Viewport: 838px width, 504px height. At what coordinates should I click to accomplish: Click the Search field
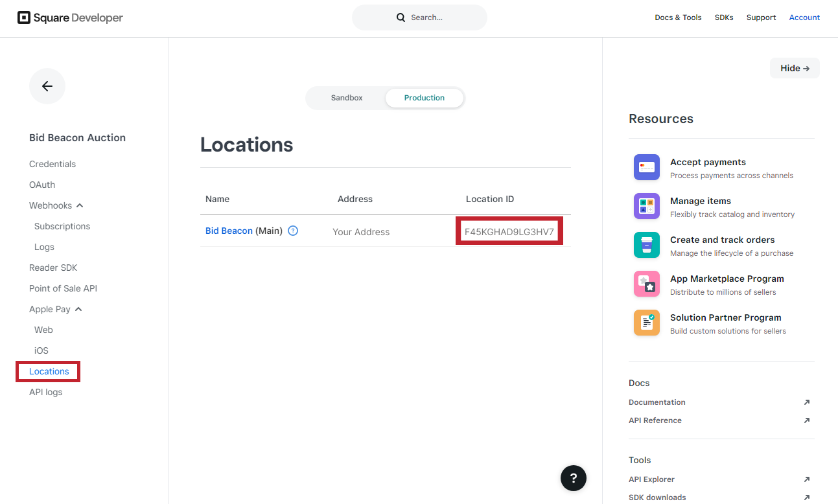click(x=419, y=17)
